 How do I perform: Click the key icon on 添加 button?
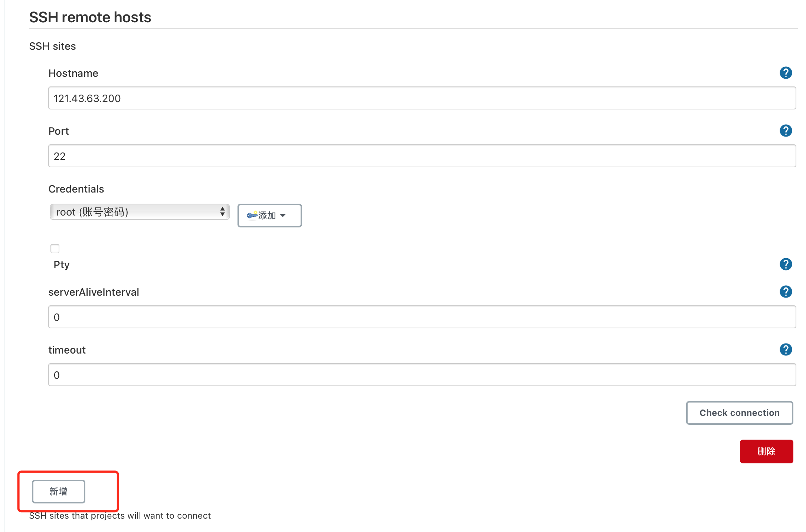252,215
